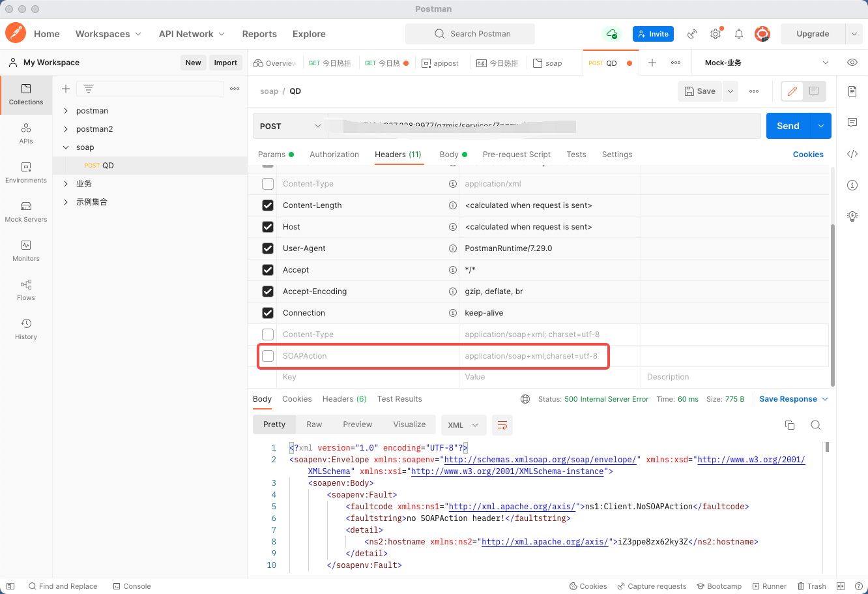Screen dimensions: 868x594
Task: Open the comments panel on the right
Action: (852, 123)
